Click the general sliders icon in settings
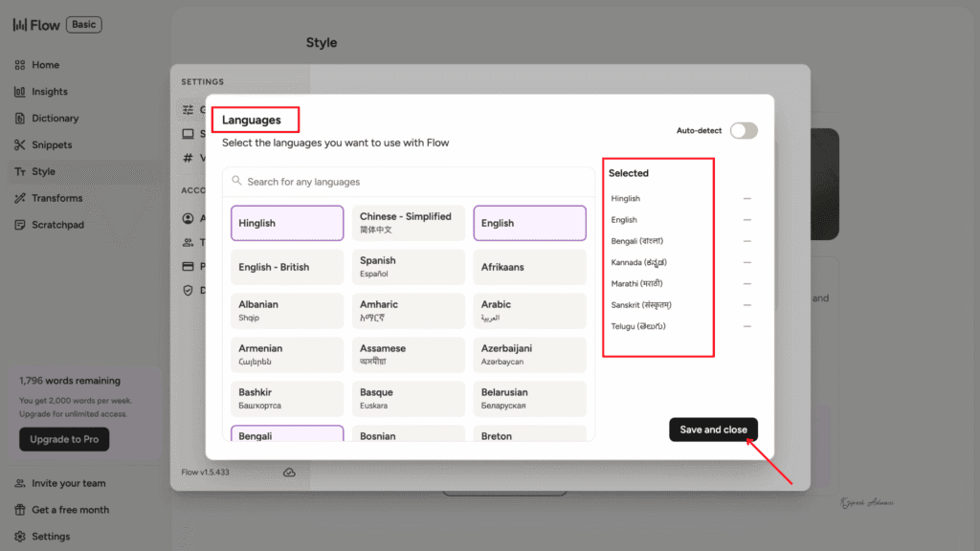 click(189, 110)
